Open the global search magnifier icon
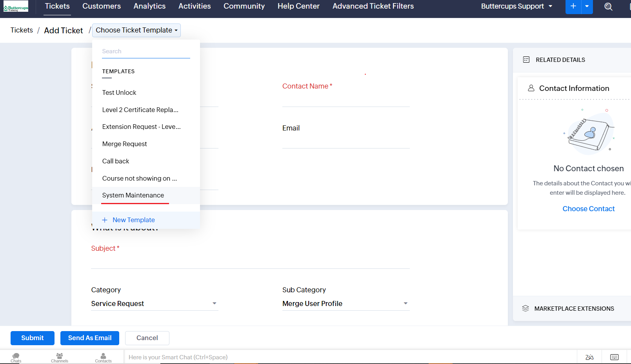 608,7
